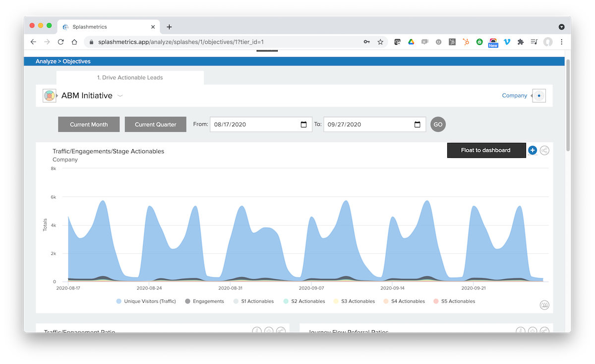Open the From date calendar picker
595x364 pixels.
click(x=304, y=124)
